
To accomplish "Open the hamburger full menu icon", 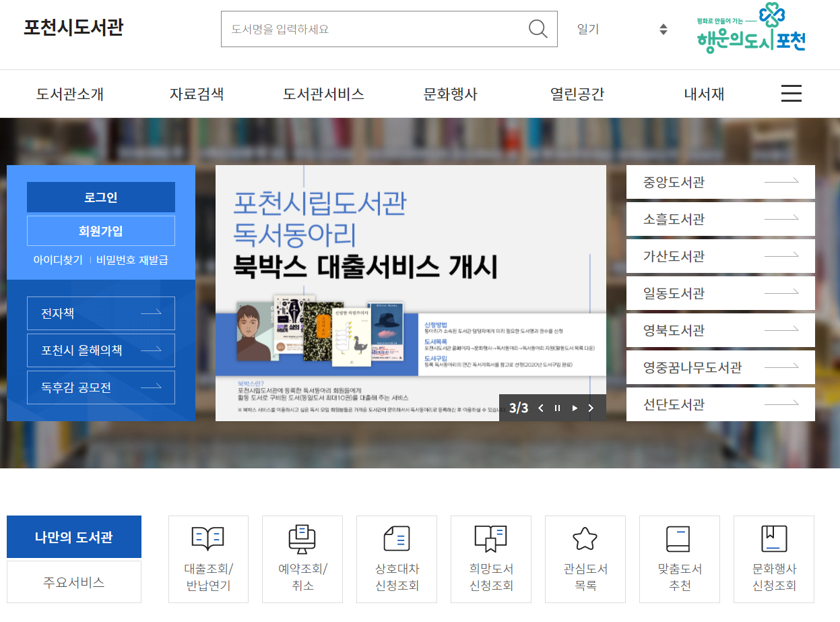I will (x=791, y=94).
